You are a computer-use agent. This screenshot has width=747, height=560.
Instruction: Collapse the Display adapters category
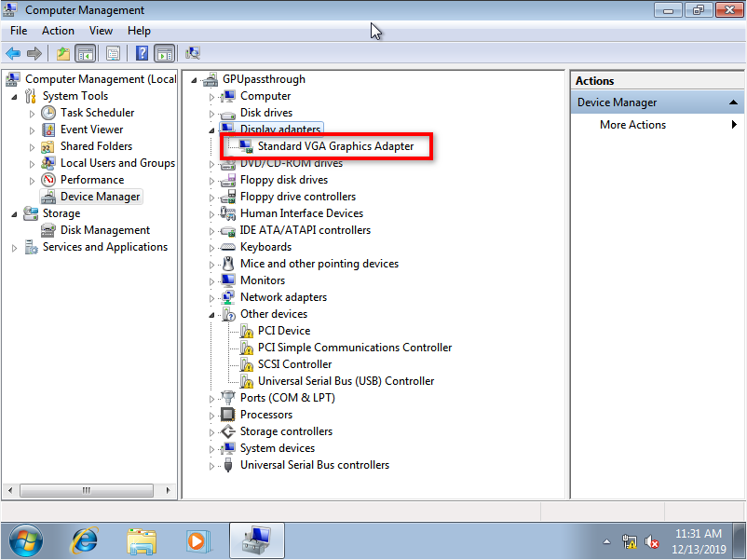(x=212, y=130)
